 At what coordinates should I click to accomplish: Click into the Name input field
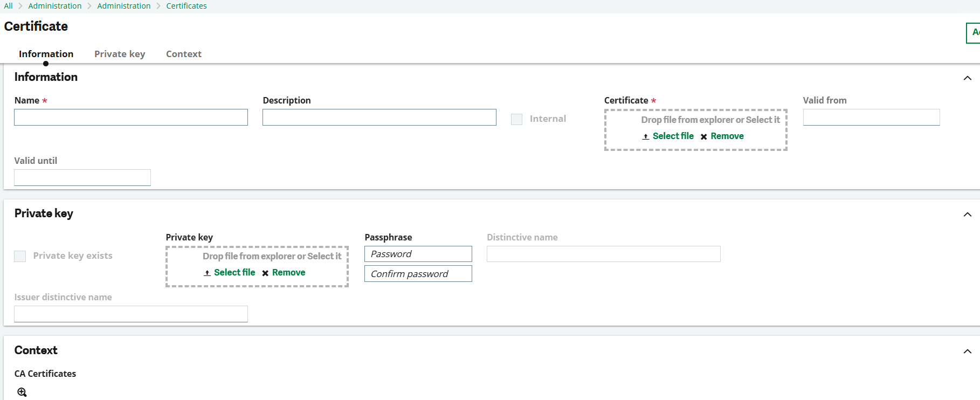[x=131, y=118]
